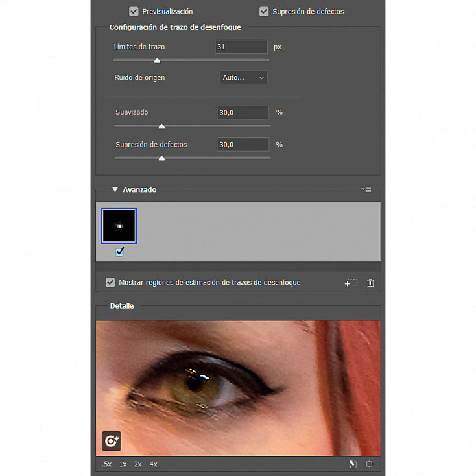
Task: Click the Límites de trazo value field
Action: pos(241,47)
